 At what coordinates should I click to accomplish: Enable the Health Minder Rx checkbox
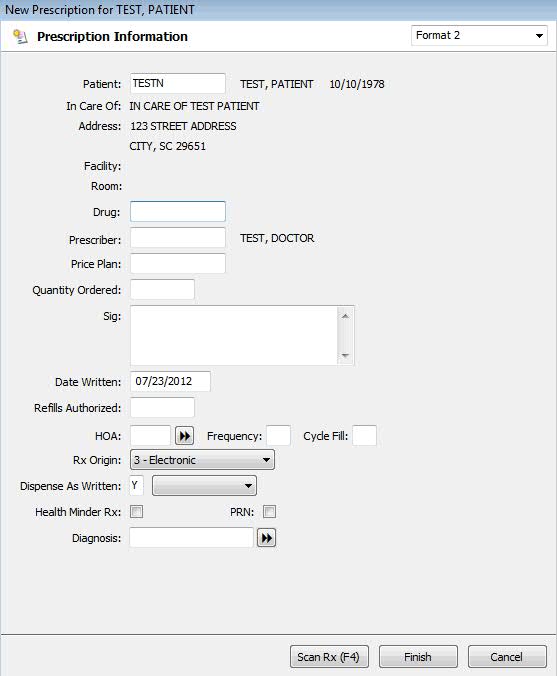click(x=137, y=512)
